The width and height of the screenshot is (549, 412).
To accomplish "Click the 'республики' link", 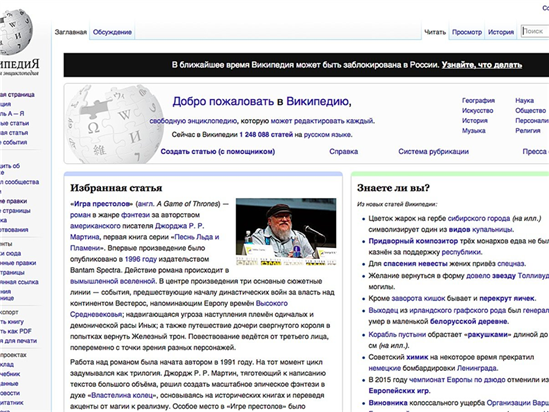I will (461, 252).
